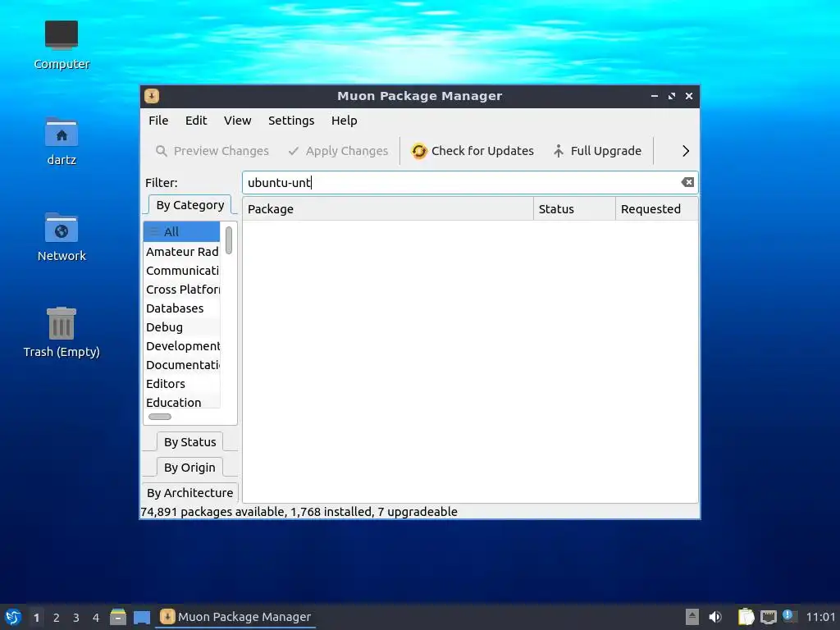Select the Development category
The image size is (840, 630).
click(x=181, y=346)
